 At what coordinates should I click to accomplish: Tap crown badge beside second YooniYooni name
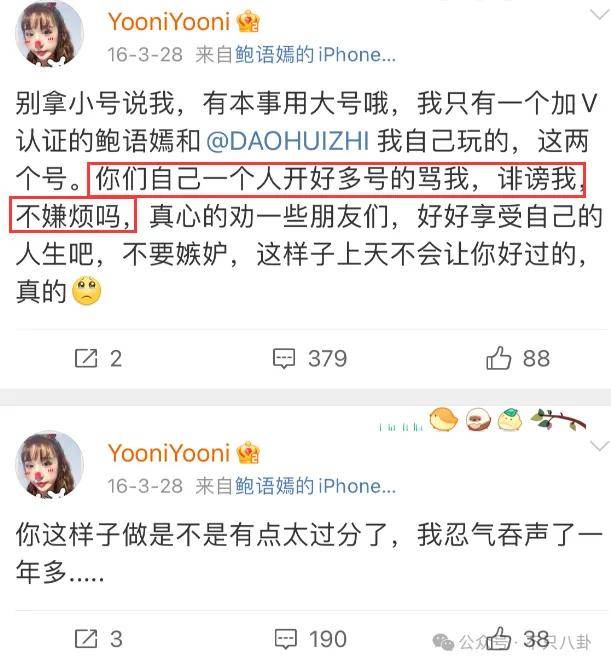click(x=249, y=452)
